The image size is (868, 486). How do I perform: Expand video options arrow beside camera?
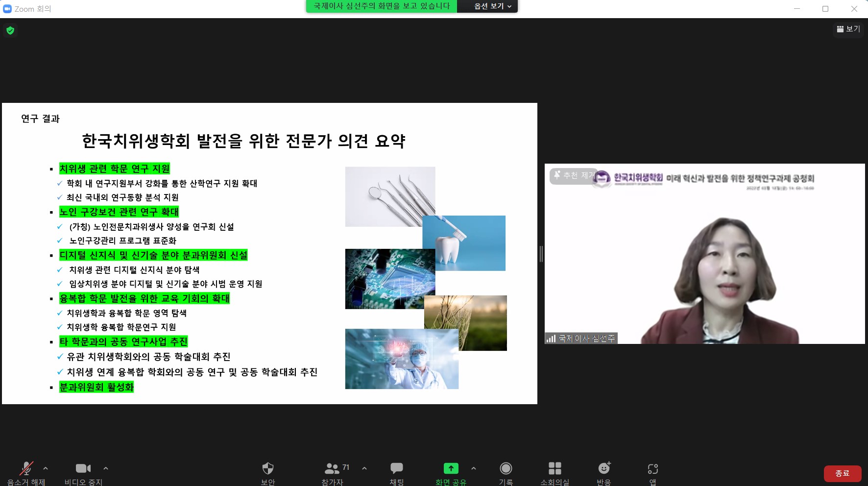[x=106, y=468]
